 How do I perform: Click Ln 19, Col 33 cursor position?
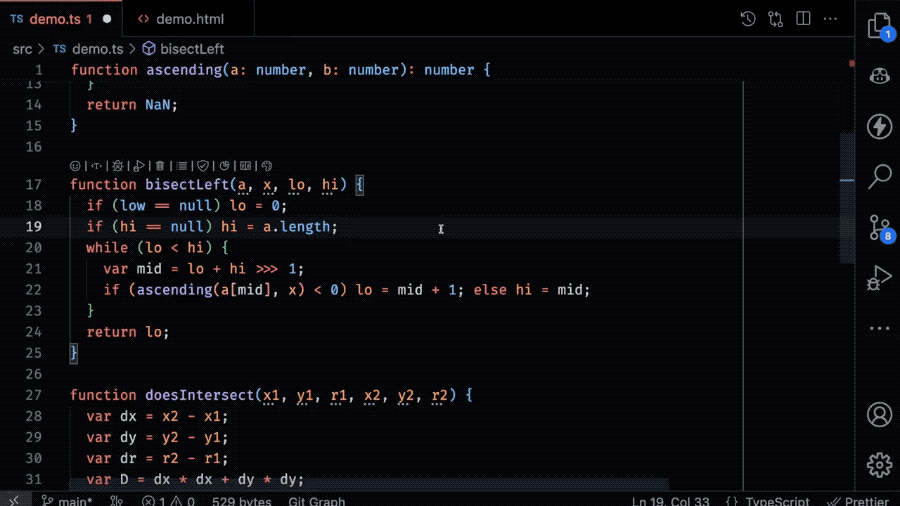click(670, 500)
